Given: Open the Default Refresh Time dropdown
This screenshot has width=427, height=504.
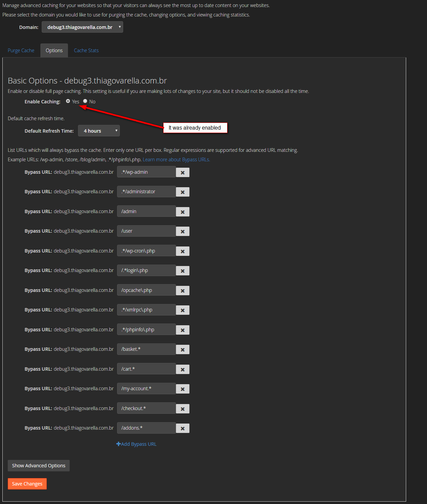Looking at the screenshot, I should 99,131.
